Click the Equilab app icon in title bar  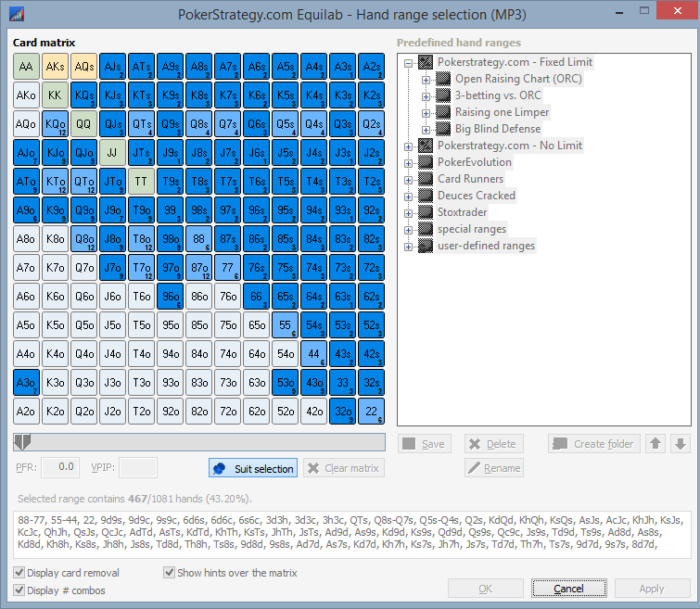[x=17, y=14]
